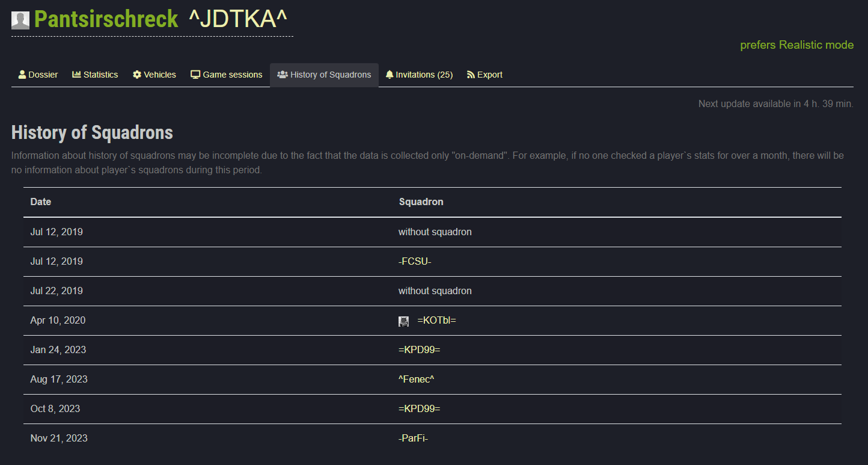The image size is (868, 465).
Task: Open the ^JDTKA^ squadron link in header
Action: (x=238, y=19)
